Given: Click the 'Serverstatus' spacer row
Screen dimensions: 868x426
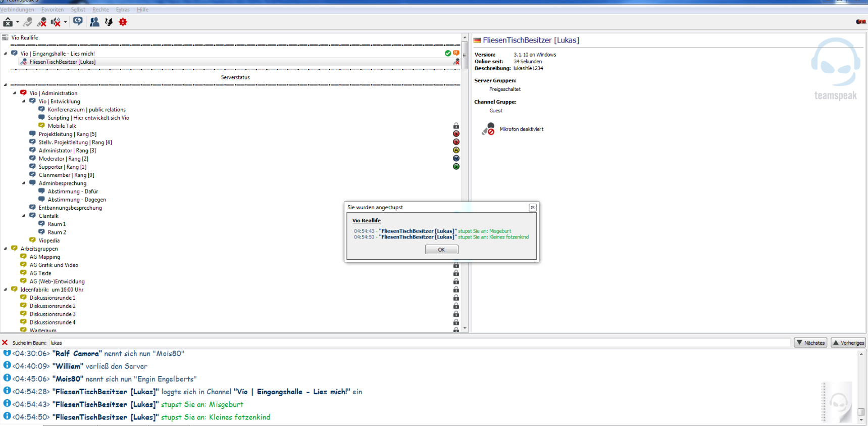Looking at the screenshot, I should [235, 77].
